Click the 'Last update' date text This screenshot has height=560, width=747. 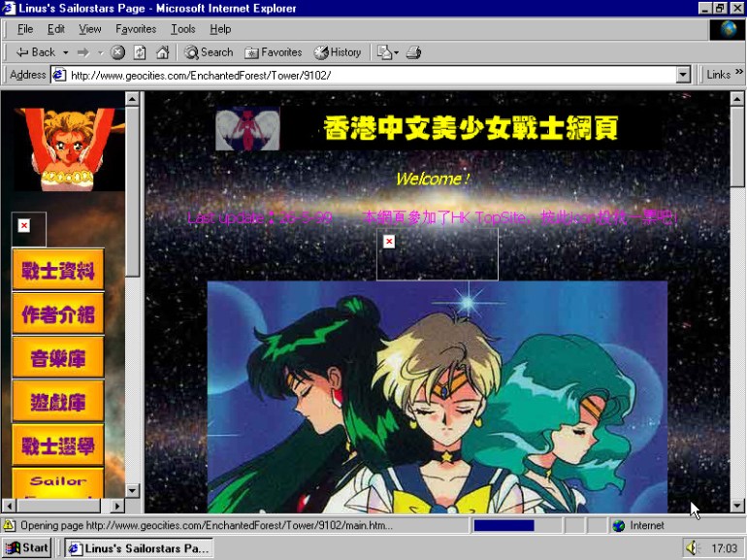(260, 218)
